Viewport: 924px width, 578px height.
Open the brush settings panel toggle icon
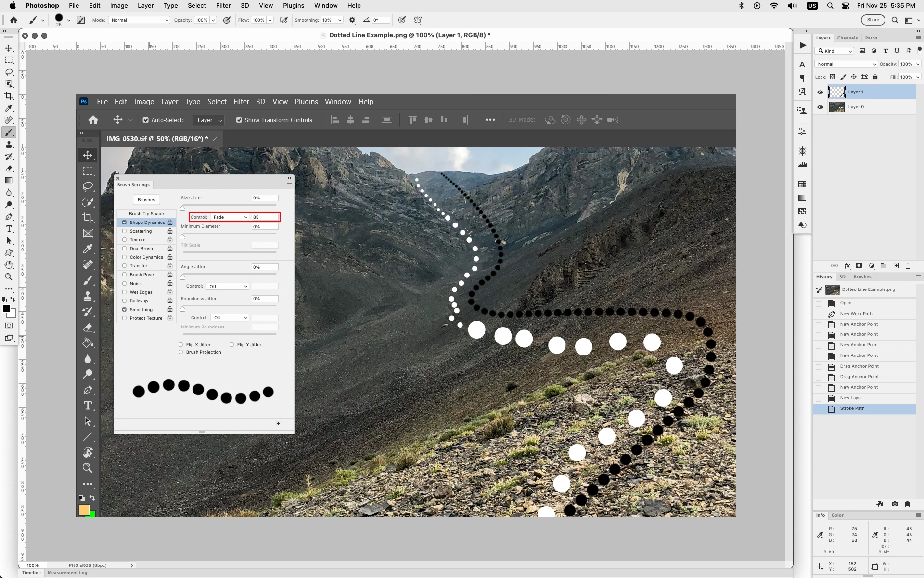pyautogui.click(x=81, y=20)
